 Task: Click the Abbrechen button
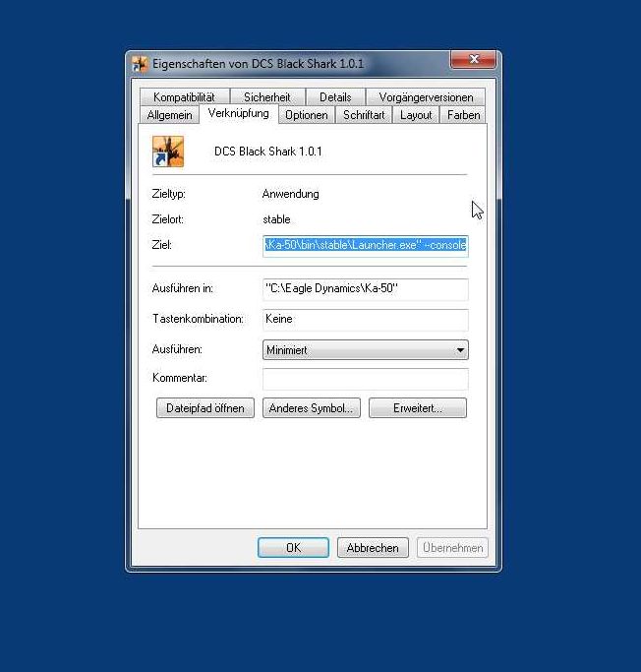point(373,548)
